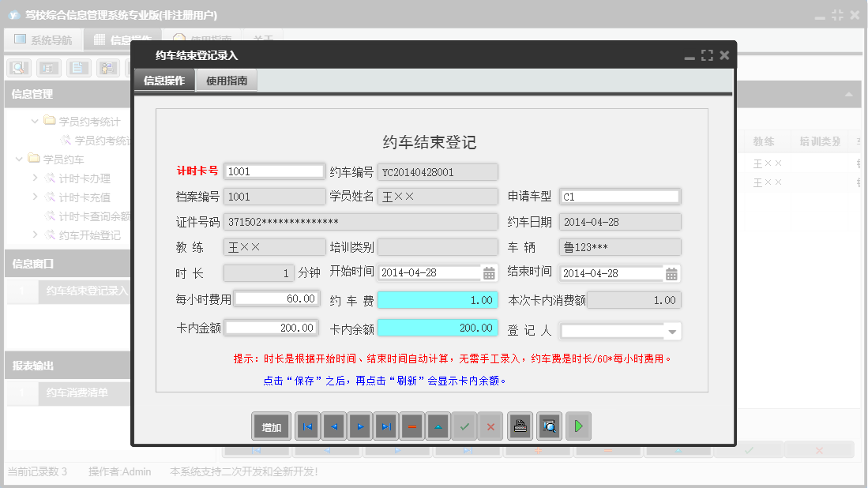Viewport: 868px width, 488px height.
Task: Execute with the green play arrow icon
Action: coord(577,426)
